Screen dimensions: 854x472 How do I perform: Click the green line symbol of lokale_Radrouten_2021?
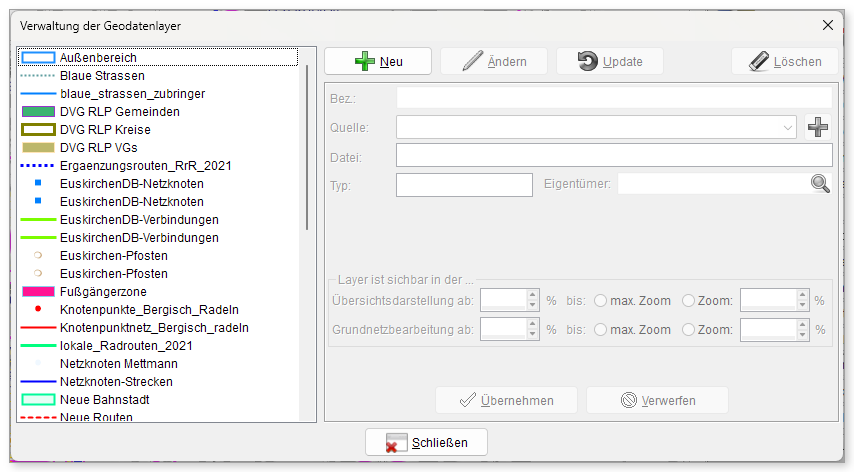(x=38, y=346)
